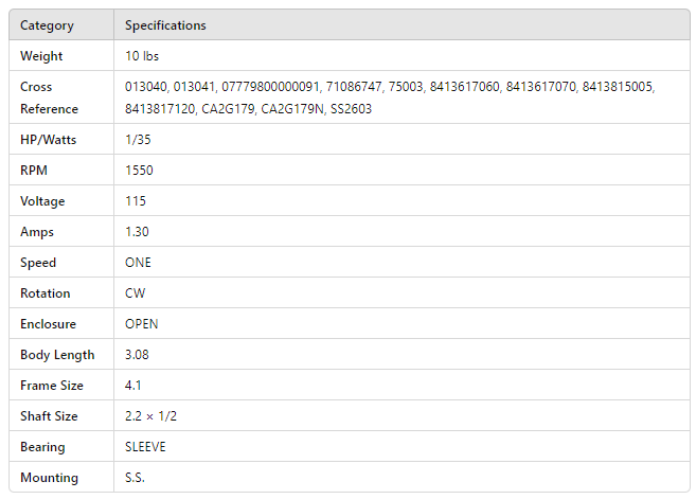Click the Amps value 1.30
Screen dimensions: 697x500
137,233
